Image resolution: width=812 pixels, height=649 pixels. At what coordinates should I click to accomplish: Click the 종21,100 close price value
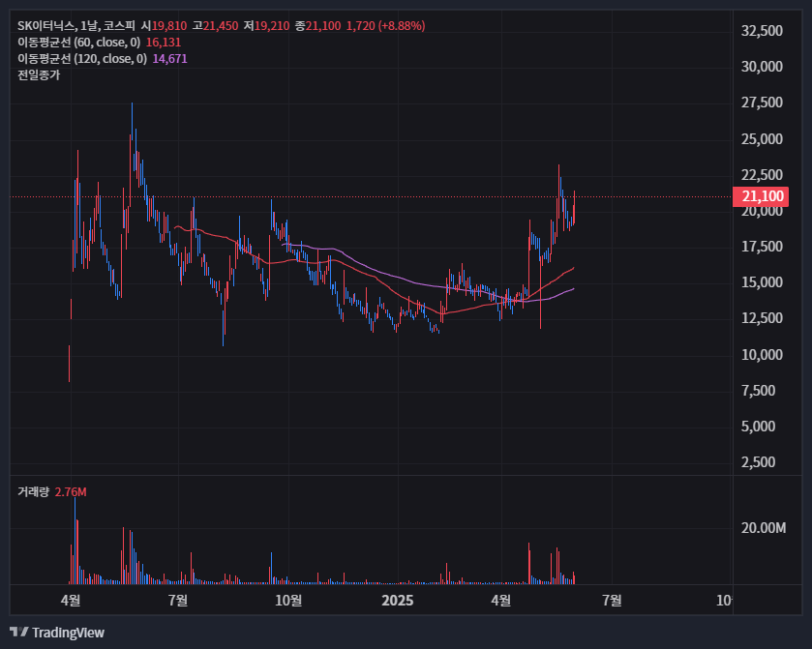(318, 26)
